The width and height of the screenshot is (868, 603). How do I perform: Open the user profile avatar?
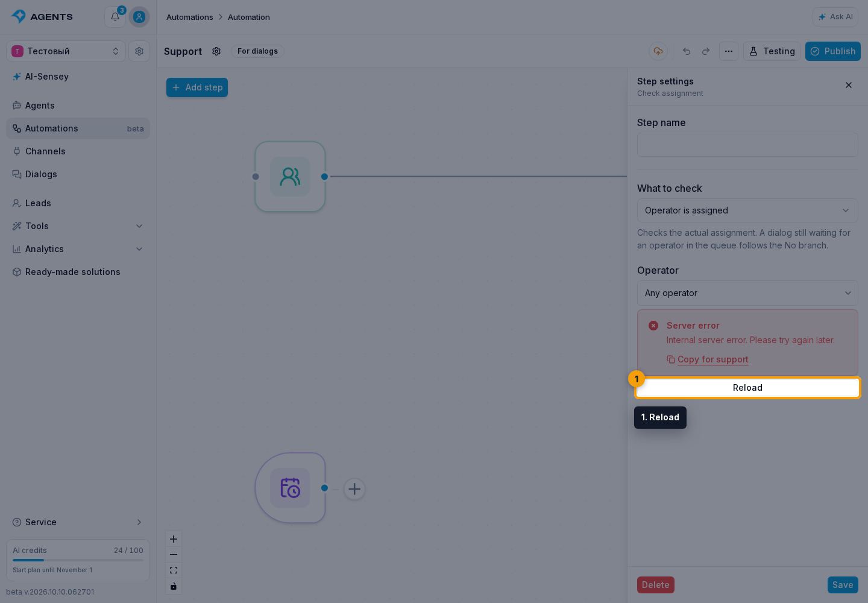tap(139, 17)
